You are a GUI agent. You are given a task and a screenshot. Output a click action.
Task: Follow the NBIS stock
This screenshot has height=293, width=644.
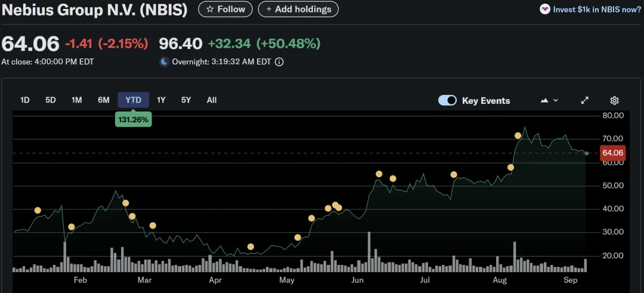(225, 9)
